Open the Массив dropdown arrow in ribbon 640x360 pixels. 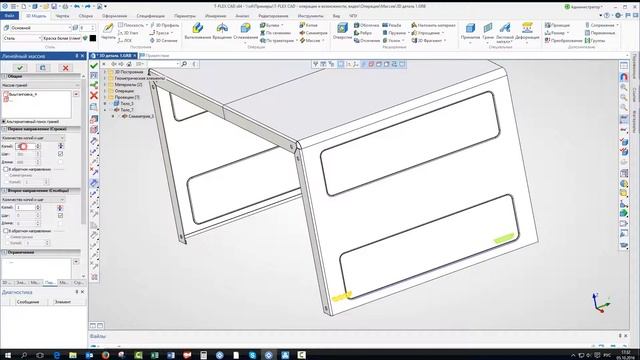[323, 40]
